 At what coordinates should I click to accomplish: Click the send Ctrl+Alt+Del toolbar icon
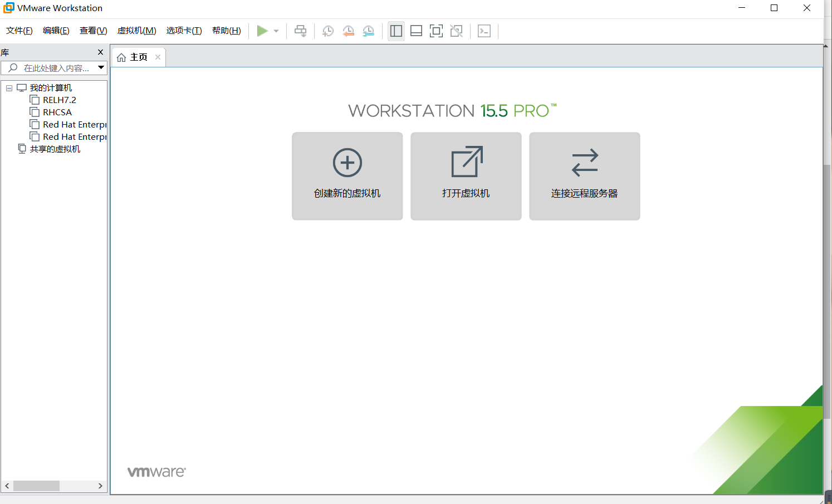[x=301, y=31]
